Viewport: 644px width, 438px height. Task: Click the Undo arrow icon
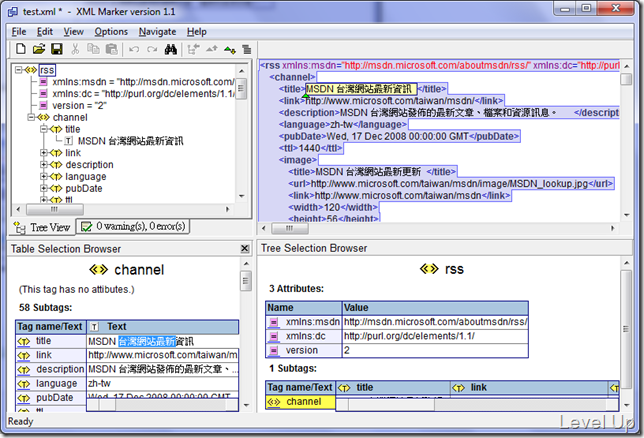pyautogui.click(x=134, y=50)
